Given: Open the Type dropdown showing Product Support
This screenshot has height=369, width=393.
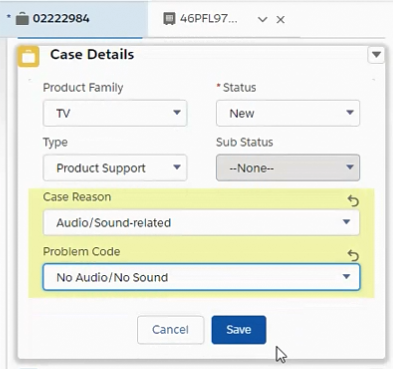Looking at the screenshot, I should (115, 168).
